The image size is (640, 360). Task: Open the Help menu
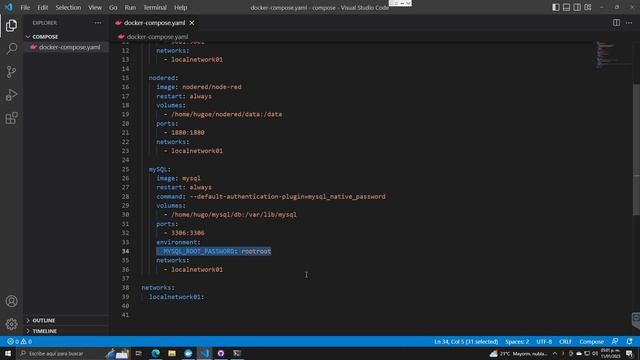[180, 7]
